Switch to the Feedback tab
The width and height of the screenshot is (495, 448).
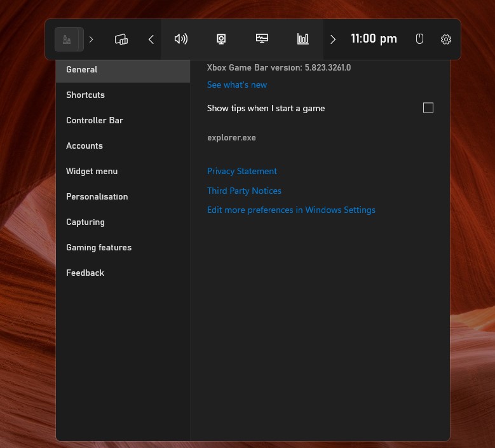123,273
